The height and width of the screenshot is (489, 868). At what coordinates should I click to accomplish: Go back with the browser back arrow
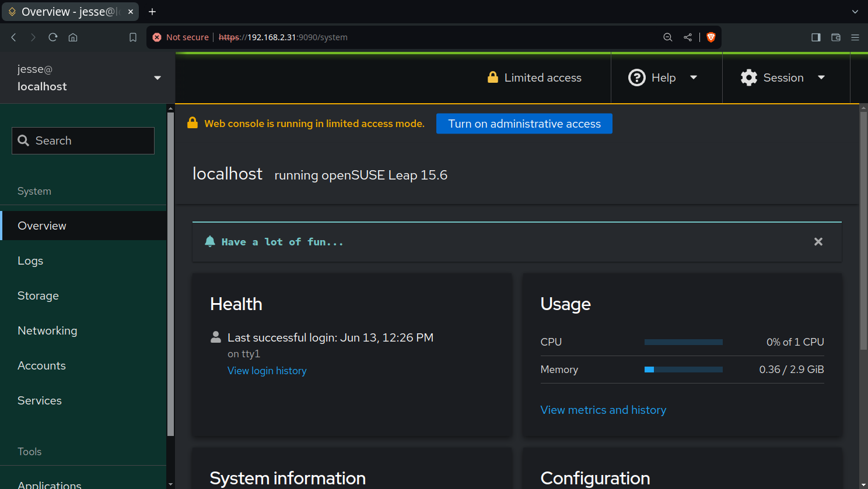pyautogui.click(x=14, y=37)
